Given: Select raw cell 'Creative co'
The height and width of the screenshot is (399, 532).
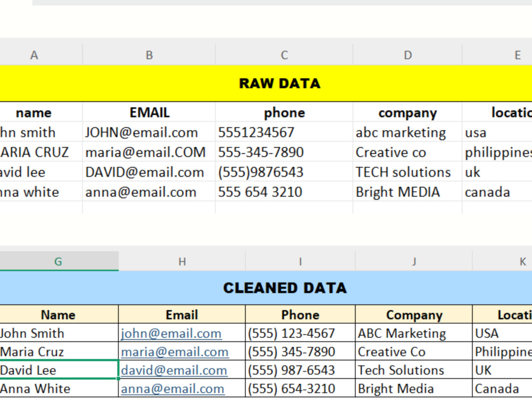Looking at the screenshot, I should tap(408, 152).
